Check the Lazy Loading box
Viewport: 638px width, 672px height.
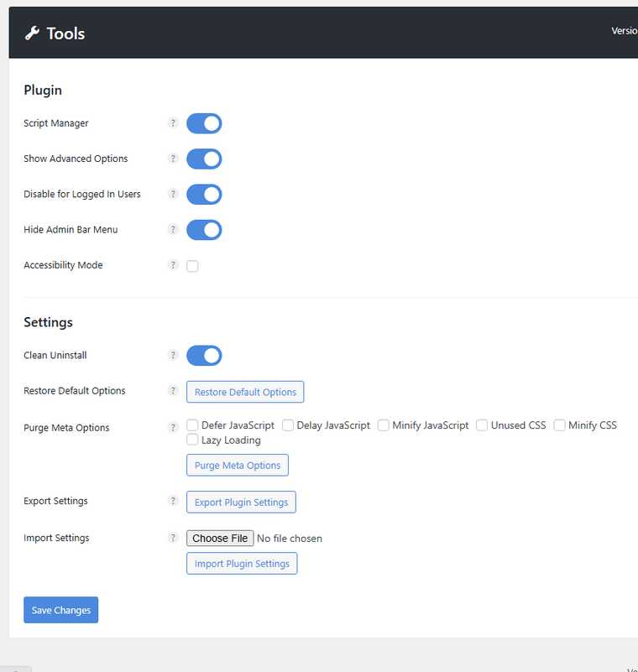[x=192, y=440]
